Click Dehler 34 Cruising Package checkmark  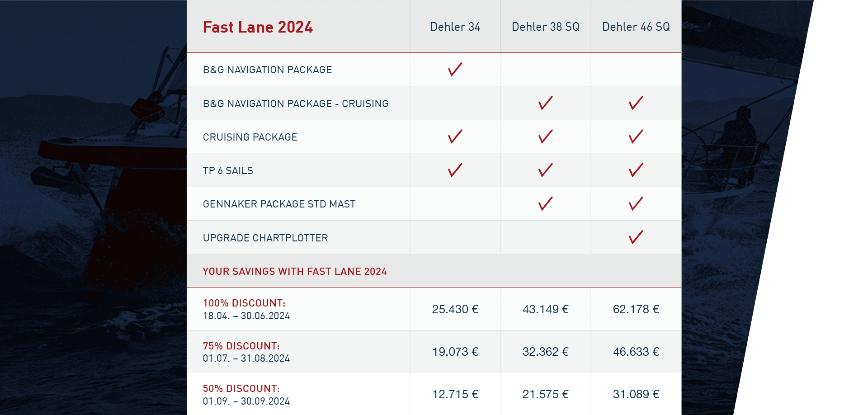pos(455,137)
